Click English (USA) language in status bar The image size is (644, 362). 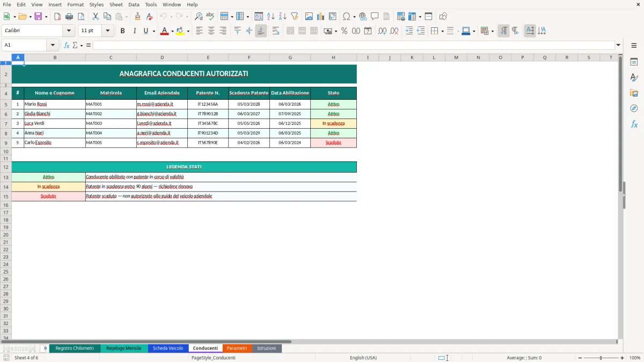point(363,358)
